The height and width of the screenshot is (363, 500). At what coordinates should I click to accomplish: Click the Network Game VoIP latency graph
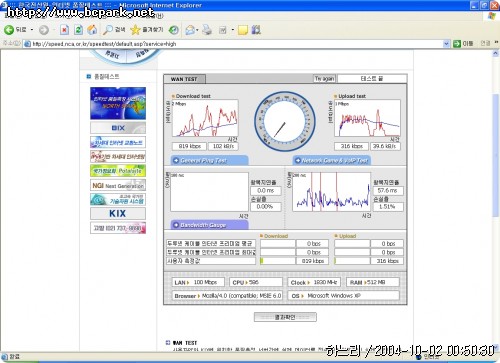point(331,192)
